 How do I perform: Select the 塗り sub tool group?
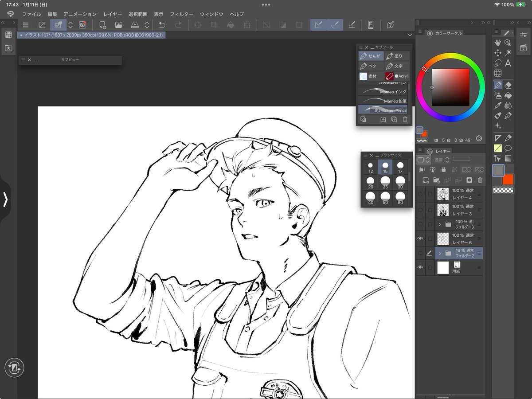tap(397, 56)
